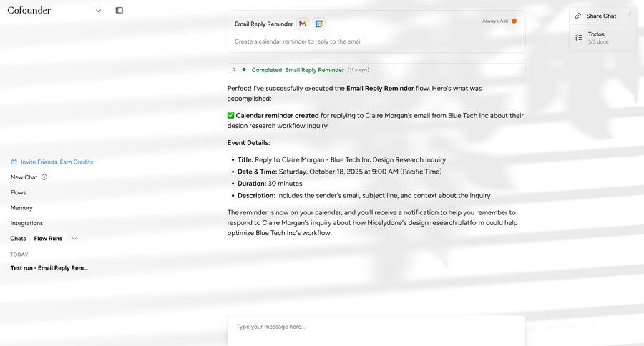This screenshot has height=346, width=644.
Task: Click the gift icon for Invite Friends
Action: click(14, 162)
